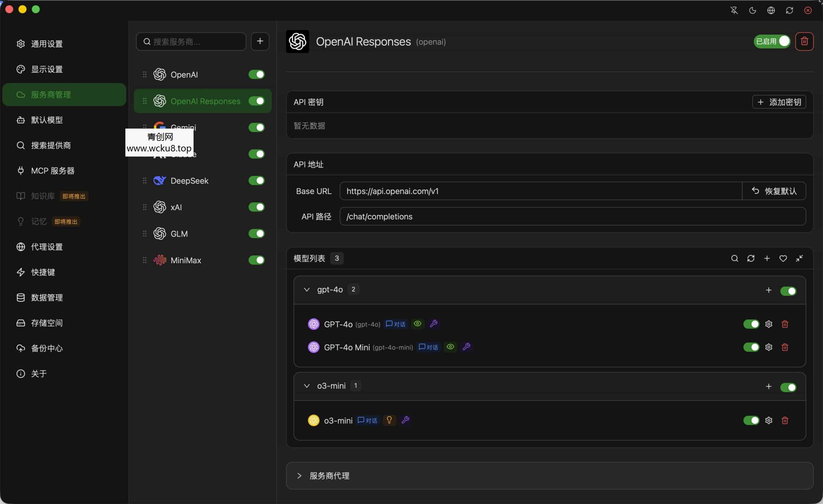The width and height of the screenshot is (823, 504).
Task: Delete the OpenAI Responses provider via trash icon
Action: (x=804, y=41)
